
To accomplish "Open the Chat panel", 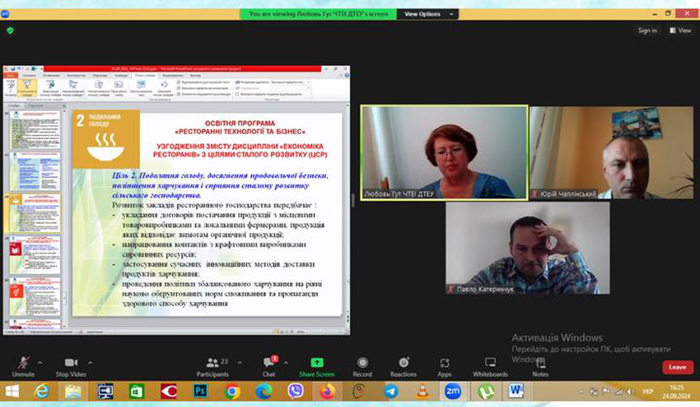I will 269,361.
